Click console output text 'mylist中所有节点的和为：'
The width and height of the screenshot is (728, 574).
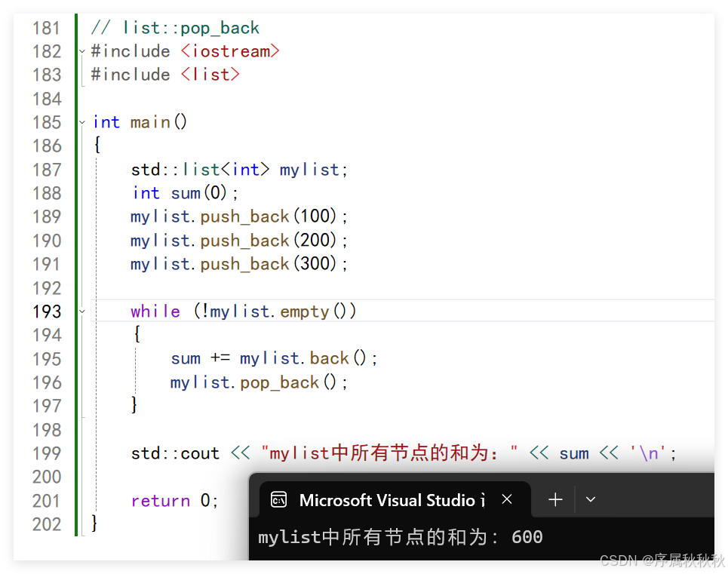tap(378, 537)
